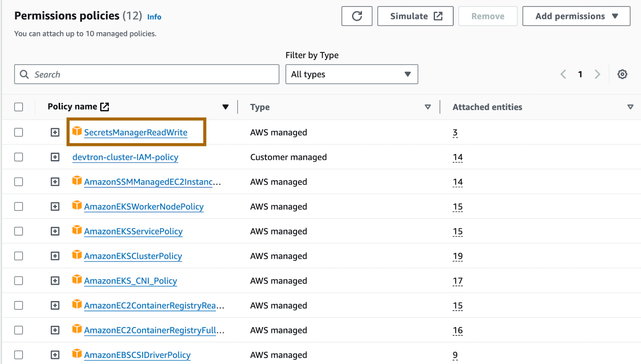Open the AmazonEKSWorkerNodePolicy link
Viewport: 641px width, 364px height.
(x=144, y=207)
